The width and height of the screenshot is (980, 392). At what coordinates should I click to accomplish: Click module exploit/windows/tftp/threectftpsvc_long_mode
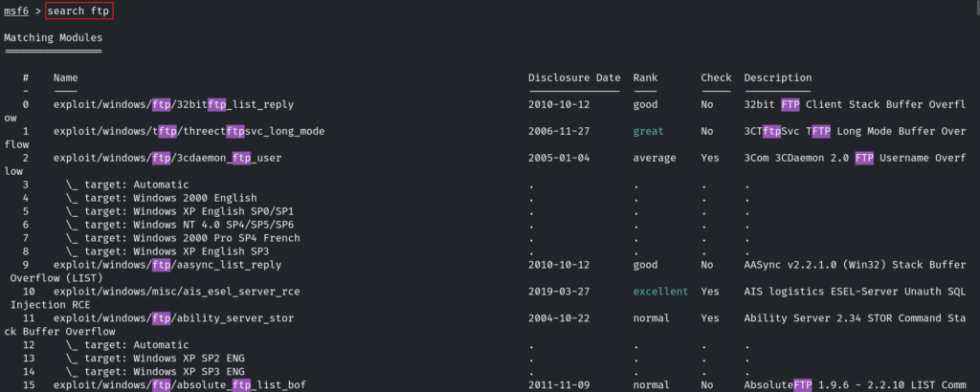point(189,131)
